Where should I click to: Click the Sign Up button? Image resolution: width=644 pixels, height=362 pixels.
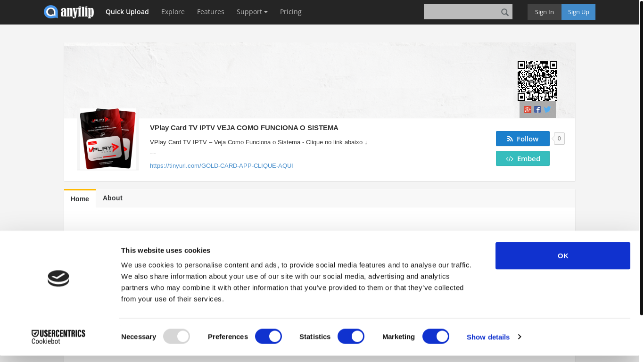point(578,12)
